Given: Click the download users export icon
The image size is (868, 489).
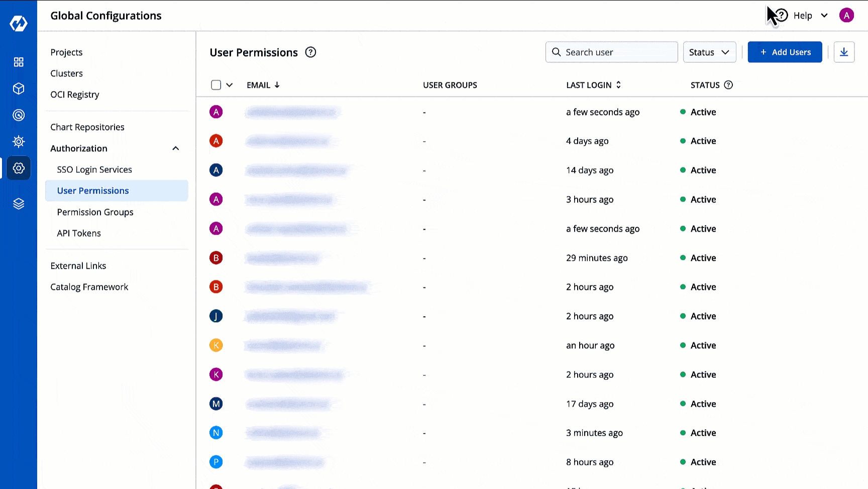Looking at the screenshot, I should [x=844, y=52].
